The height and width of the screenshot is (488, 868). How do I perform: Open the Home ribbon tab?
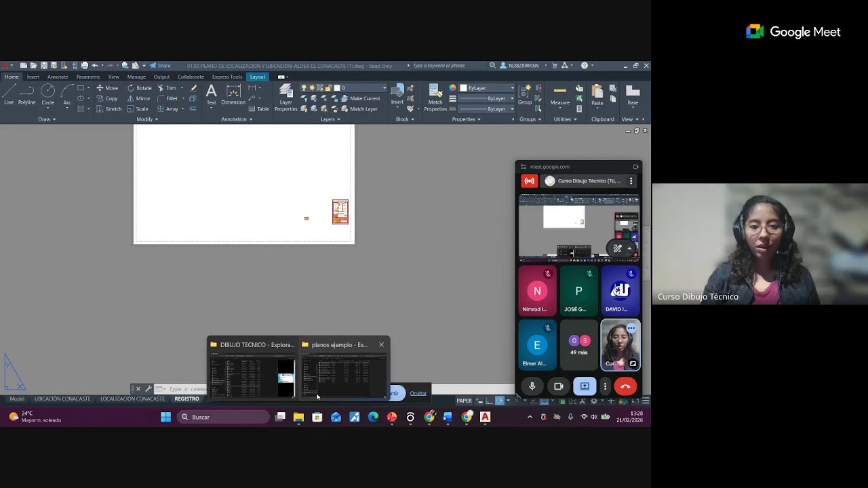[x=12, y=77]
